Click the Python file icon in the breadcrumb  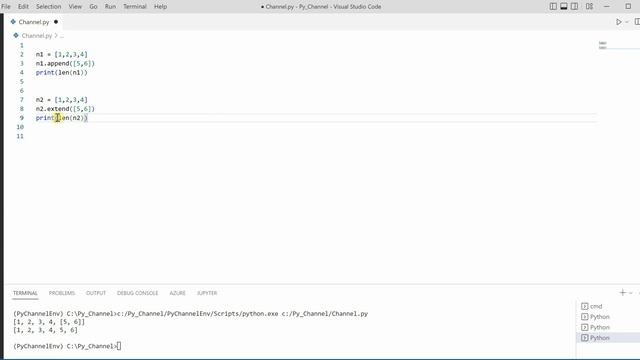(16, 36)
